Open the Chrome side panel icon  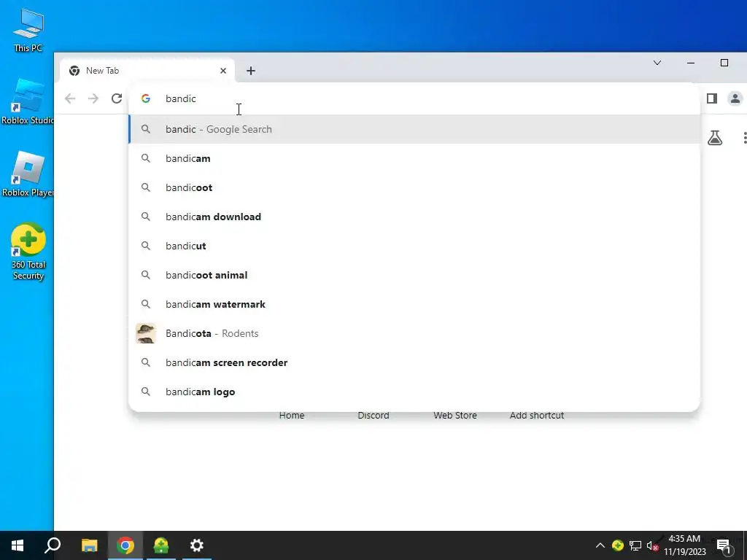(712, 98)
